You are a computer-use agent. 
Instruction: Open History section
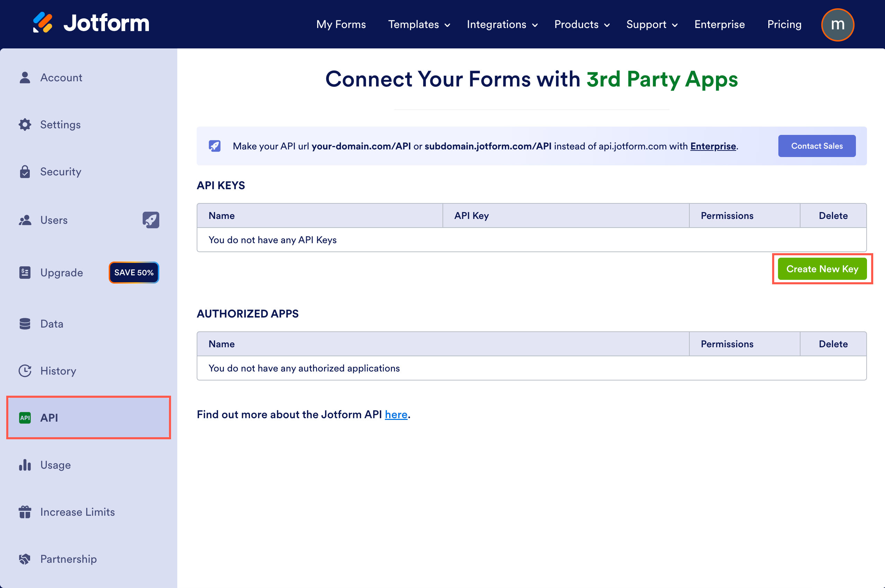coord(59,371)
